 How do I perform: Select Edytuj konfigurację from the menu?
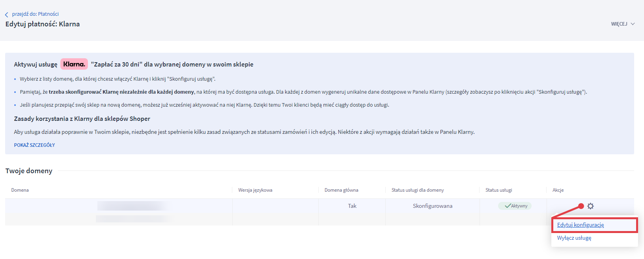pyautogui.click(x=581, y=225)
